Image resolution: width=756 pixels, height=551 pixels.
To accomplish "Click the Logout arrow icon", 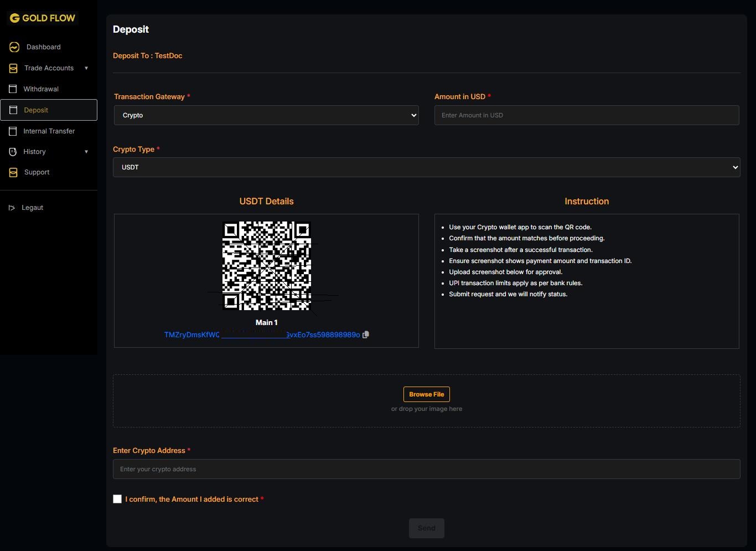I will coord(12,208).
